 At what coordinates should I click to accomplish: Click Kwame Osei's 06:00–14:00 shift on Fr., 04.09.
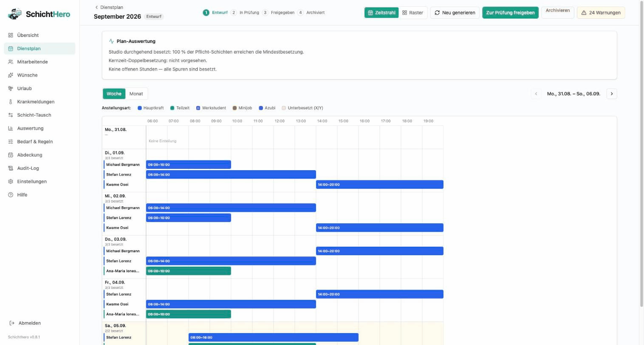coord(231,304)
